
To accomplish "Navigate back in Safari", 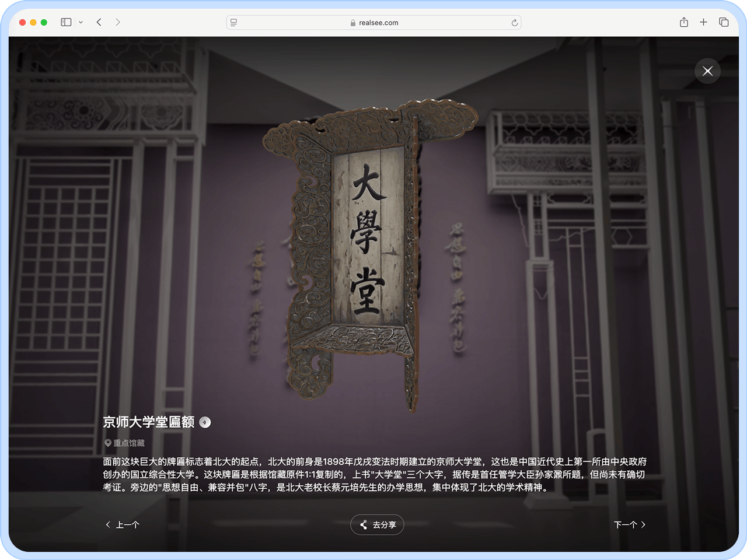I will [x=99, y=22].
